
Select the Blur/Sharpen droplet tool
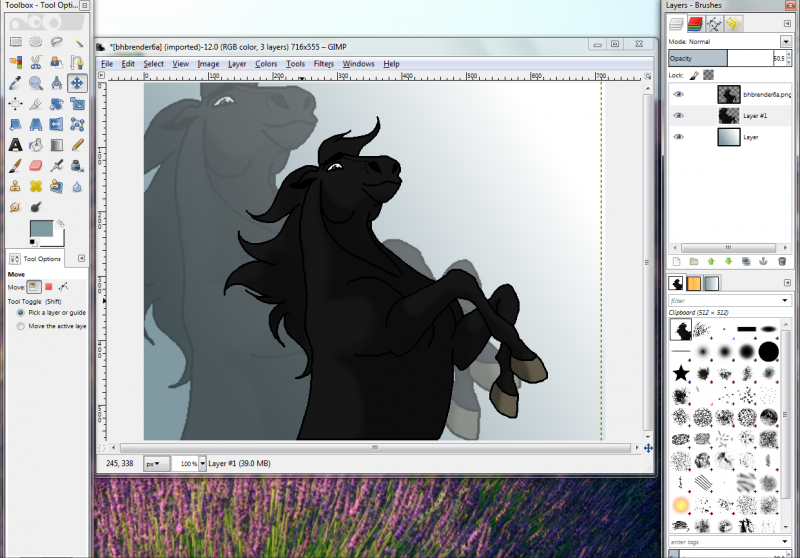77,187
